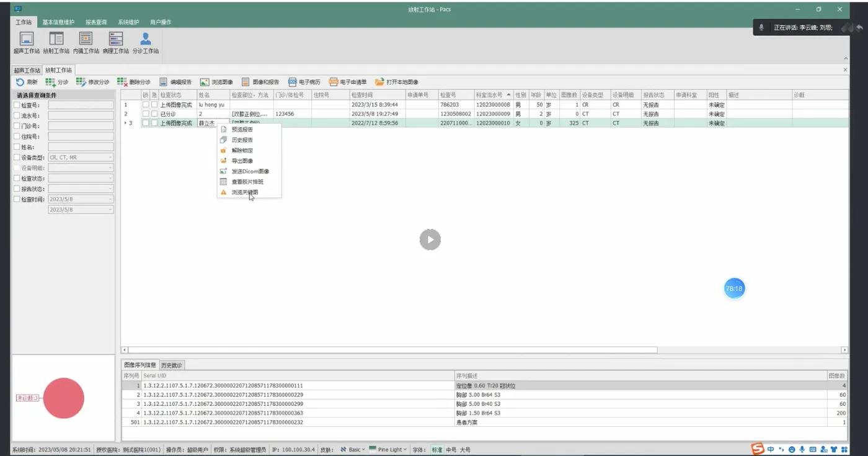Open the 基本信息维护 ribbon tab

59,22
